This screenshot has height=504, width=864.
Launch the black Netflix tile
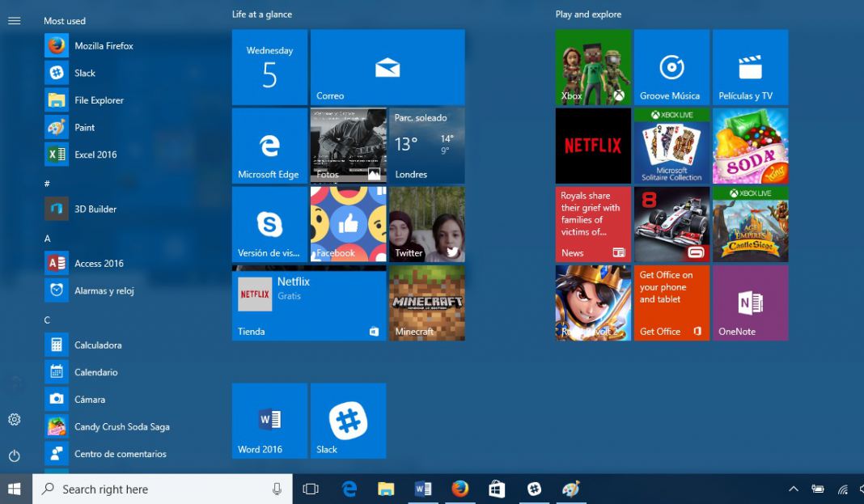coord(593,146)
